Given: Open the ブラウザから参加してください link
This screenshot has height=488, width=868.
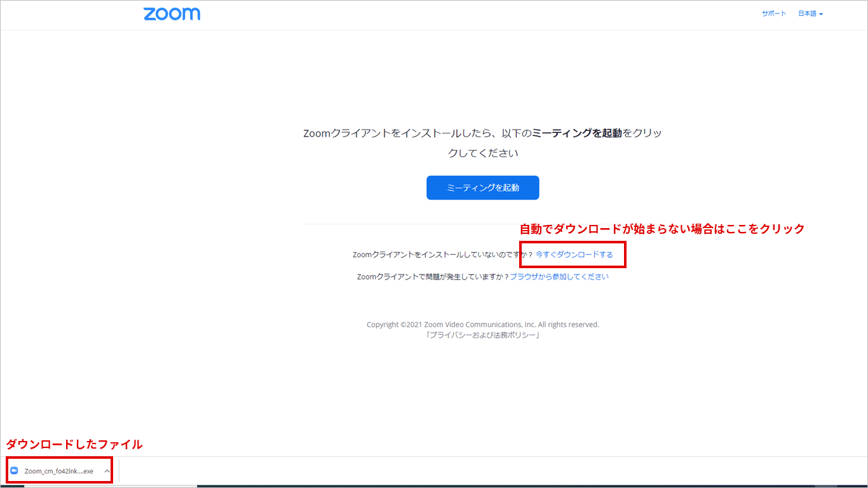Looking at the screenshot, I should (x=559, y=276).
